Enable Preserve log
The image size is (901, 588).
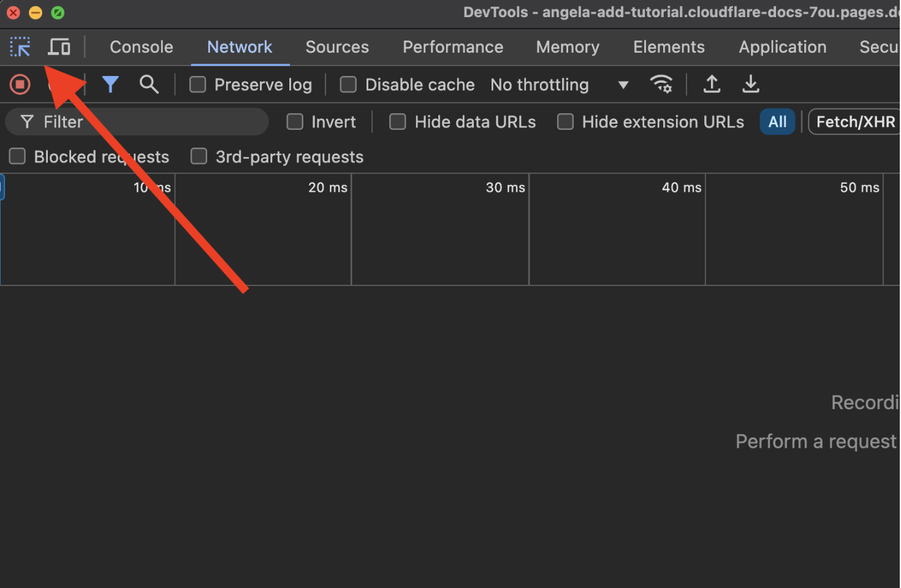point(197,85)
